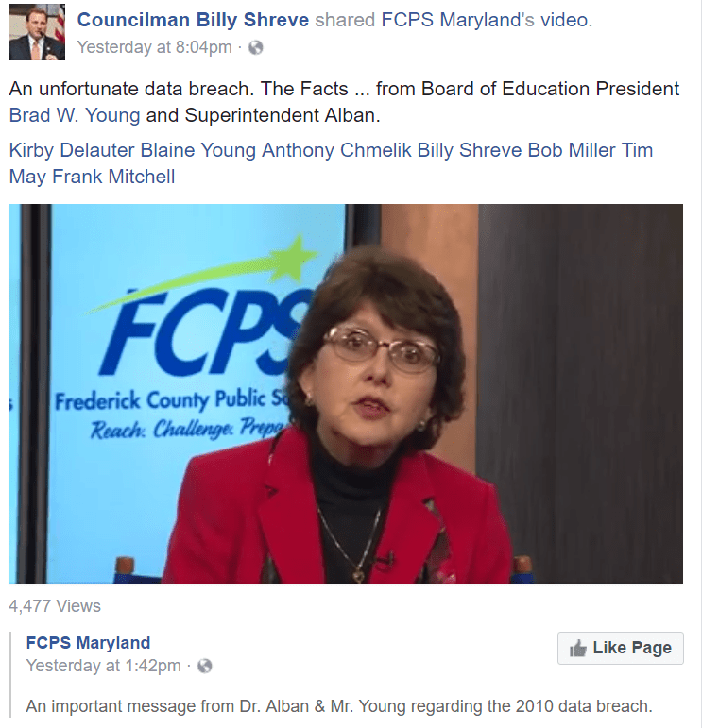This screenshot has height=728, width=702.
Task: Open FCPS Maryland's video link in header
Action: click(x=486, y=20)
